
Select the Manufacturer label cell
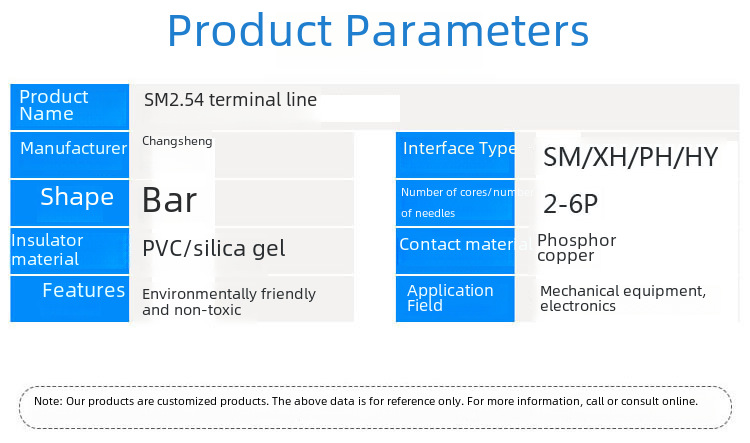(x=70, y=155)
